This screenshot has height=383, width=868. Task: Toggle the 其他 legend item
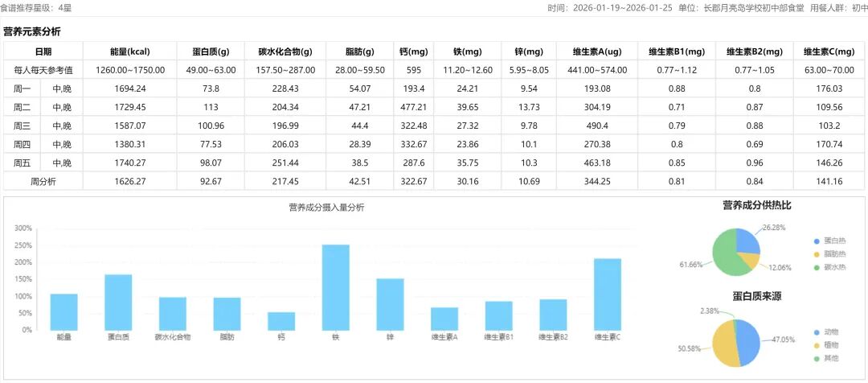click(x=826, y=359)
